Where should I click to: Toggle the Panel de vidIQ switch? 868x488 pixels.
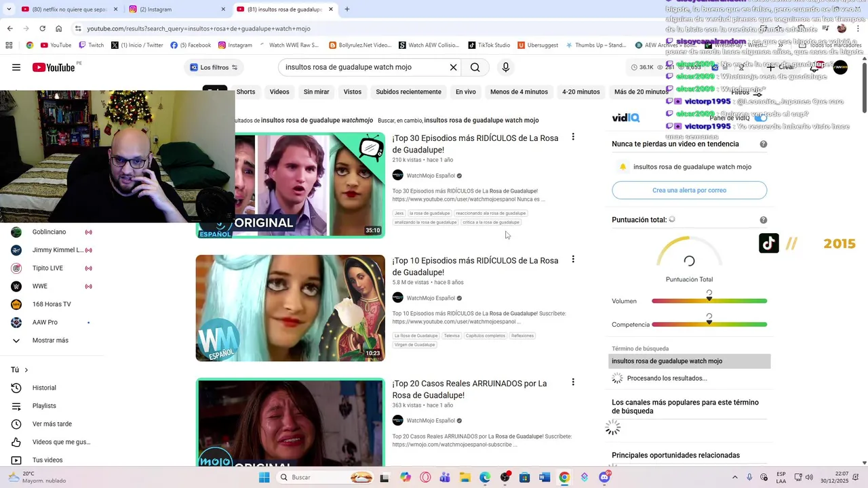[761, 118]
